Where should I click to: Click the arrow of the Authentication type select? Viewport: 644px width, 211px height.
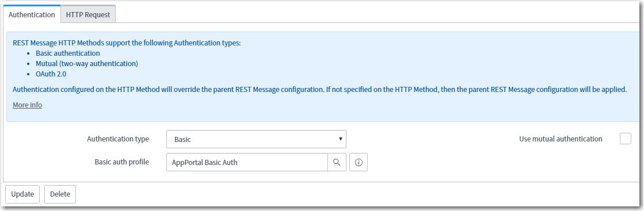[x=341, y=139]
